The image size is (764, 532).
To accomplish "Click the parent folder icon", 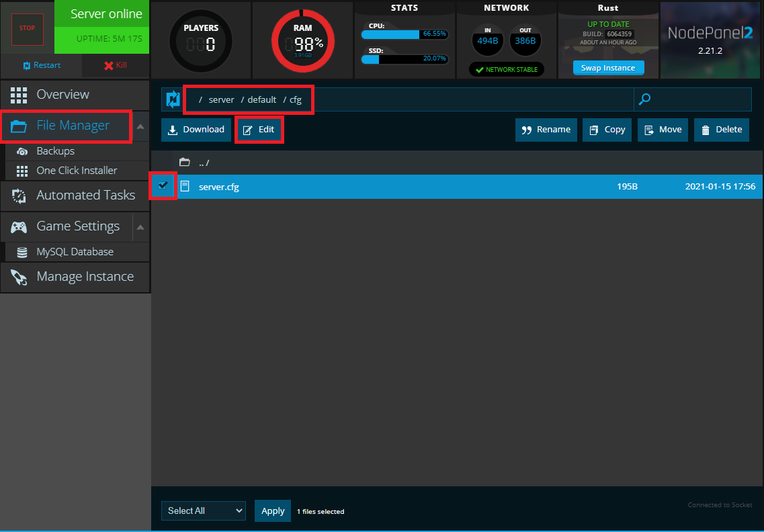I will (185, 163).
